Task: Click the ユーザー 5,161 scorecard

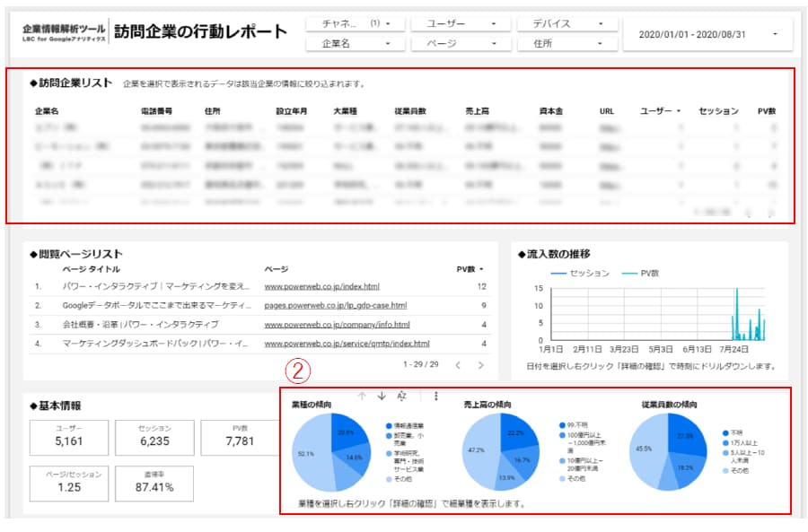Action: (69, 438)
